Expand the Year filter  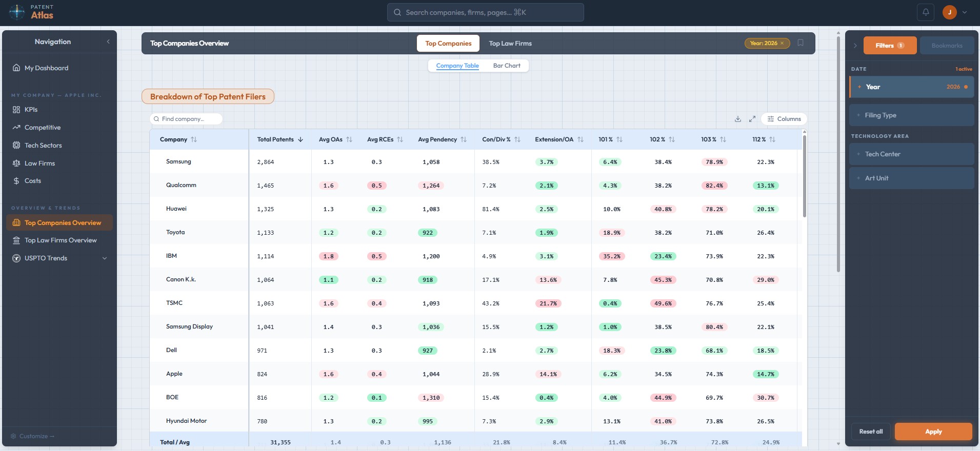(912, 87)
